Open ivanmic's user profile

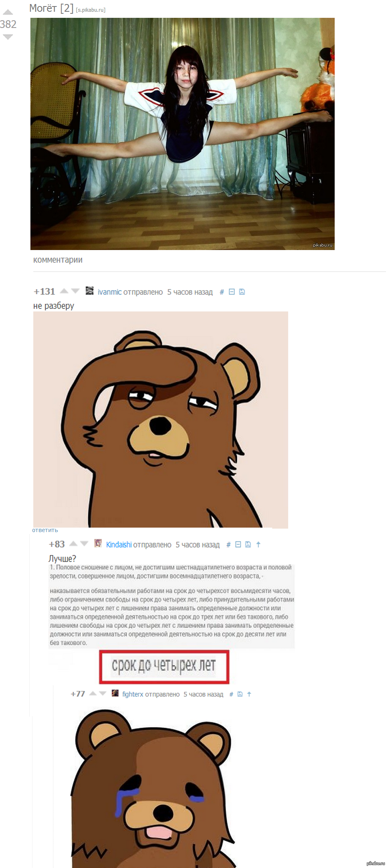click(x=110, y=292)
